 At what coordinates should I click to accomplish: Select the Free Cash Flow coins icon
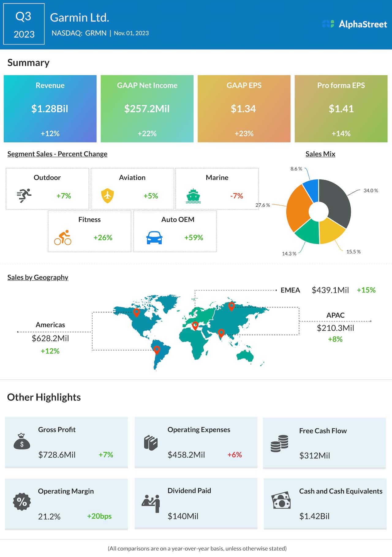279,443
